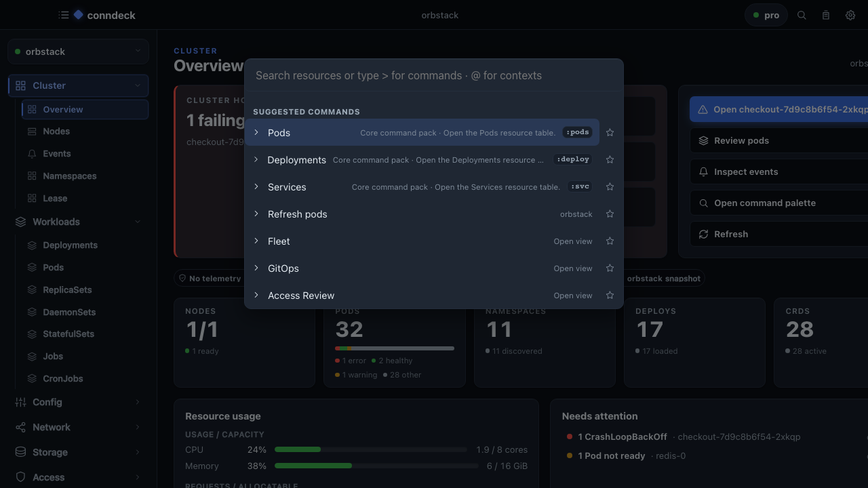The width and height of the screenshot is (868, 488).
Task: Click the Config sliders icon
Action: tap(20, 402)
